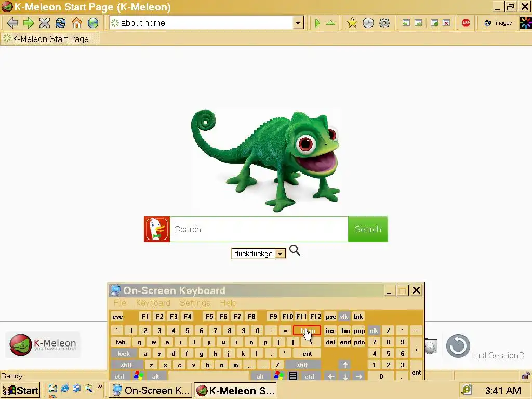Expand quick launch overflow chevron
532x399 pixels.
(100, 387)
